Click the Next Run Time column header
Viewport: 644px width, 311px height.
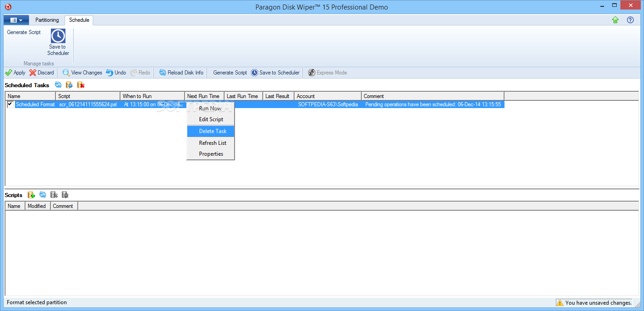[205, 96]
